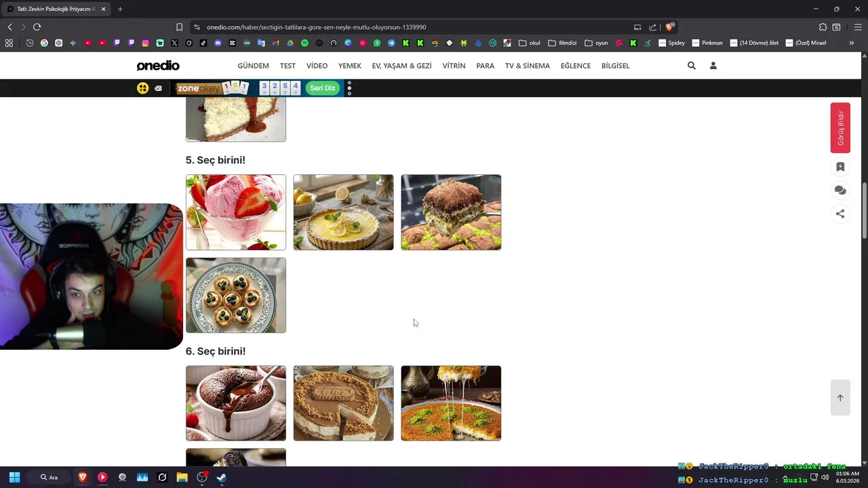This screenshot has width=868, height=488.
Task: Select the strawberry ice cream option
Action: point(236,212)
